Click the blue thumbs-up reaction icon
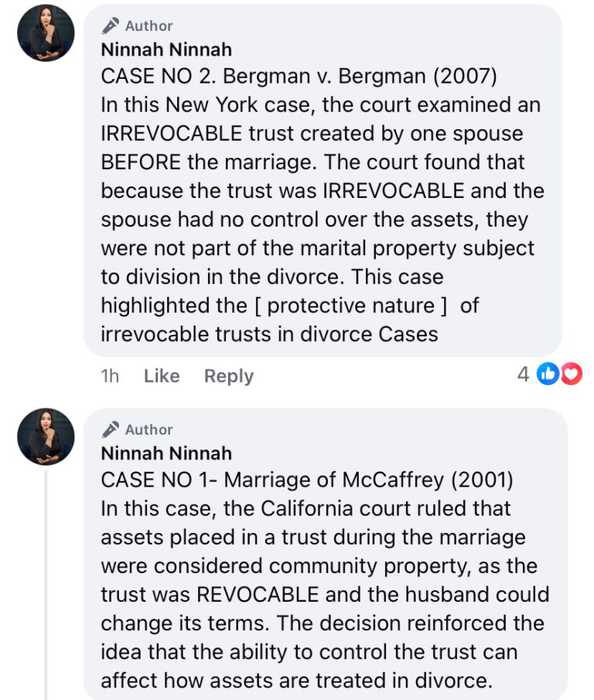Screen dimensions: 594x700 [x=548, y=374]
